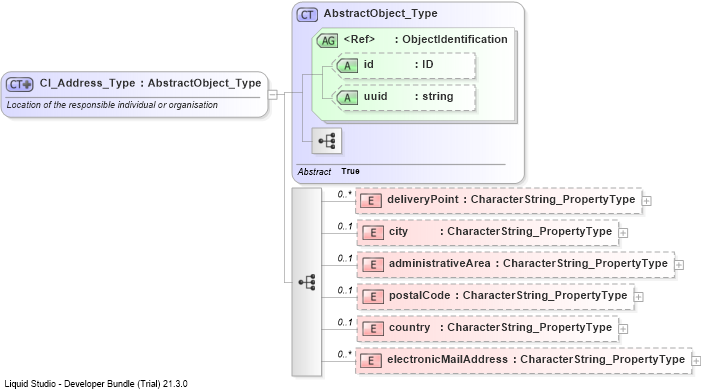Expand the administrativeArea element

coord(679,265)
